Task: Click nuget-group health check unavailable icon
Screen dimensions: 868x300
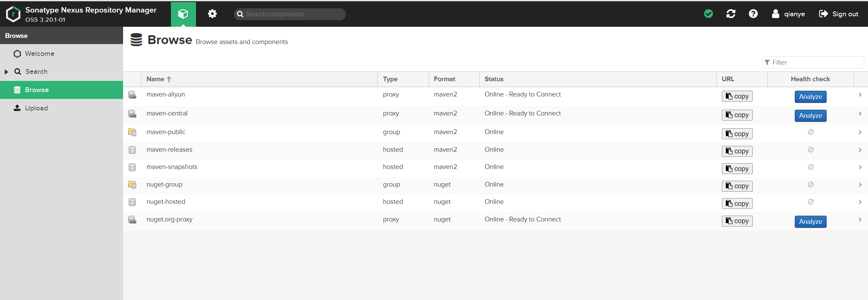Action: tap(811, 185)
